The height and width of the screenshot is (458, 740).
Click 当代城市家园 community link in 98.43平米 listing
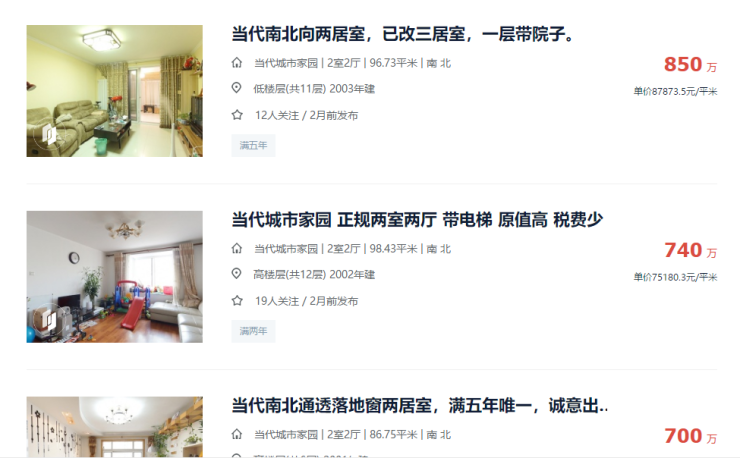point(286,249)
